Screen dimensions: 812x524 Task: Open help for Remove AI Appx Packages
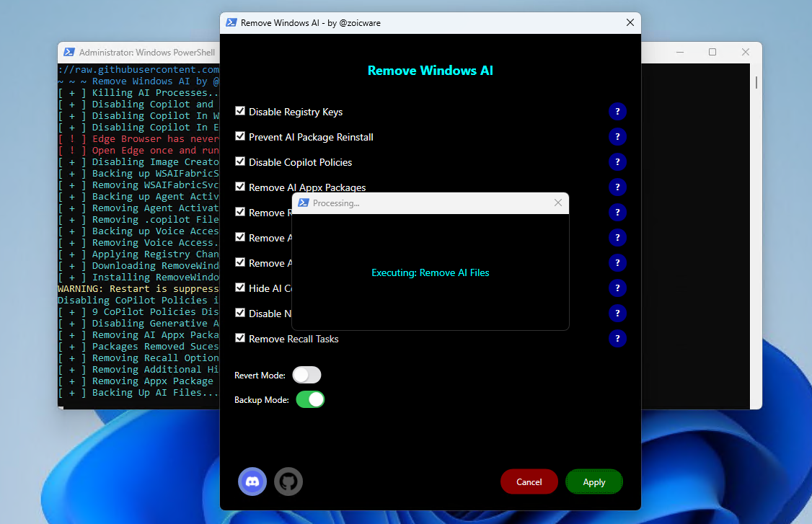pyautogui.click(x=617, y=187)
